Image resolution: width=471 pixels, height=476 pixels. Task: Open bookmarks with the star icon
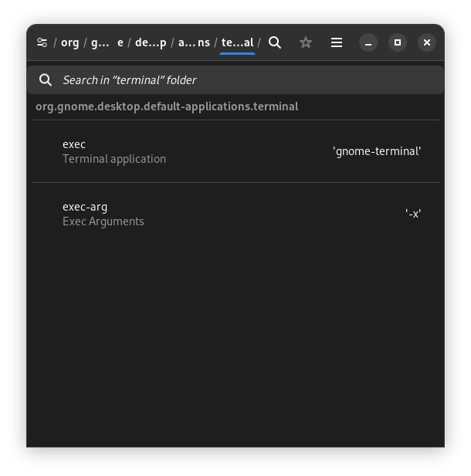(306, 42)
